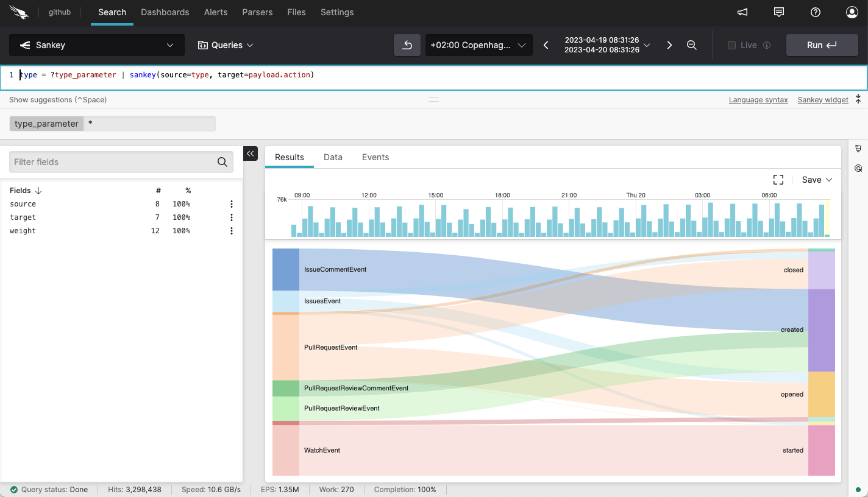This screenshot has width=868, height=497.
Task: Open the user account profile icon
Action: pyautogui.click(x=852, y=12)
